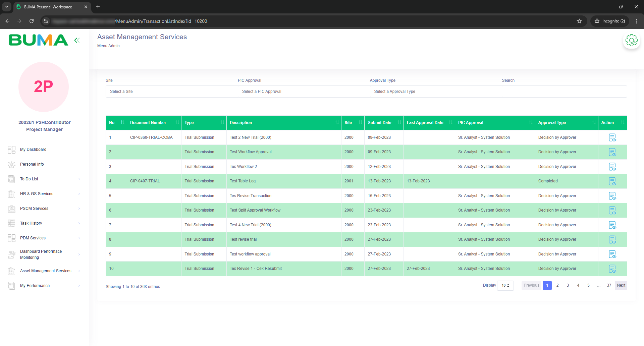
Task: Open the Select a PIC Approval dropdown
Action: coord(304,92)
